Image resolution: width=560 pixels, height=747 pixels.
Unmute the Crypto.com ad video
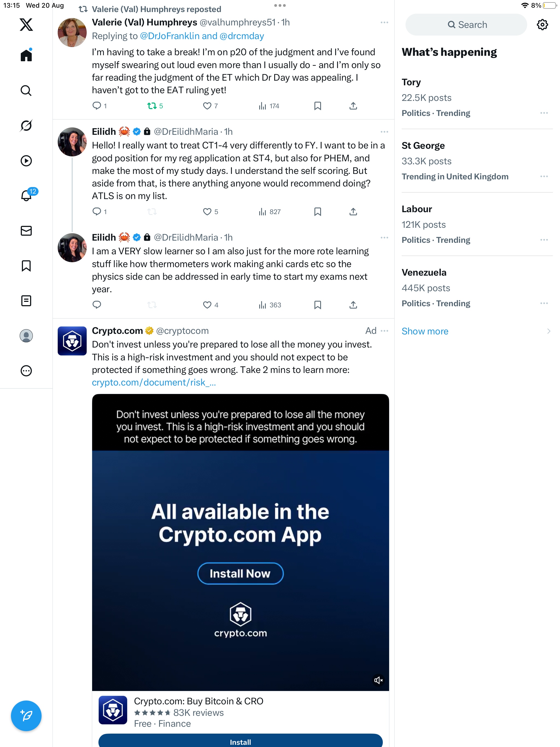378,680
